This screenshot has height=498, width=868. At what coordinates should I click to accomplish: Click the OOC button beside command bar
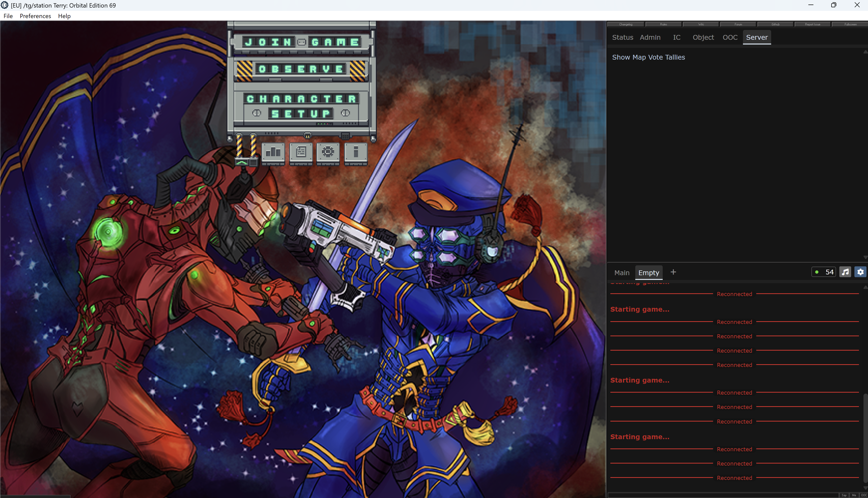pyautogui.click(x=863, y=495)
